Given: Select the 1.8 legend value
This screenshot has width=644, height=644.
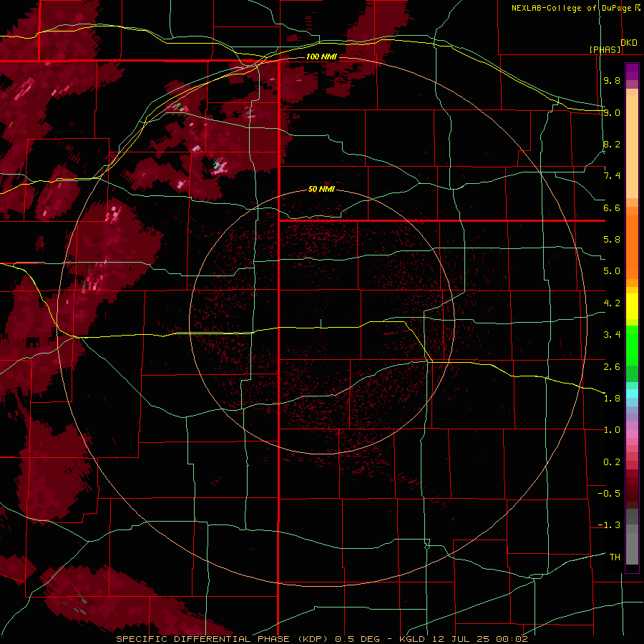Looking at the screenshot, I should coord(612,399).
